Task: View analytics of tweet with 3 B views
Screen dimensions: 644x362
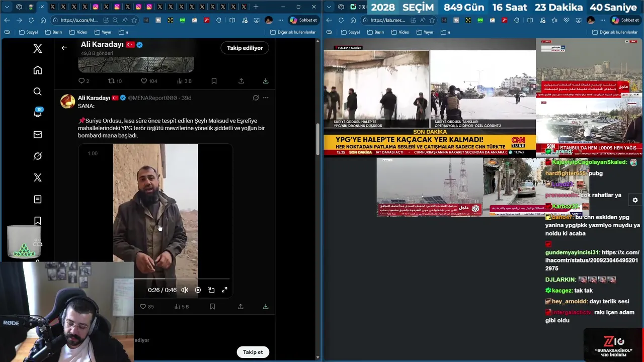Action: point(184,81)
